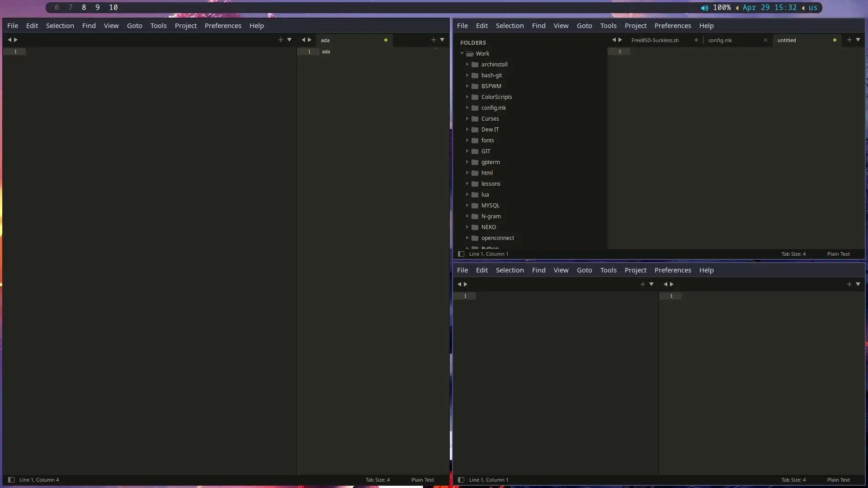This screenshot has width=868, height=488.
Task: Click the unsaved-changes dot on the ada tab
Action: point(386,40)
